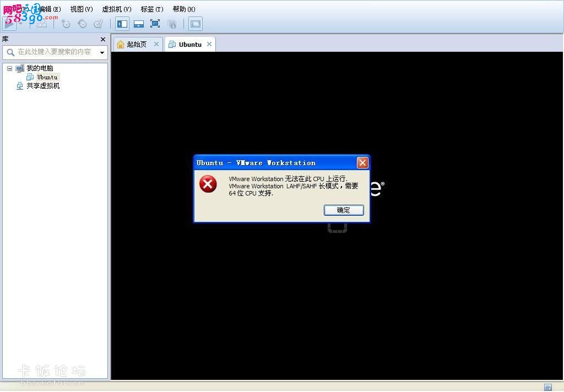Close the 库 library panel
The height and width of the screenshot is (392, 564).
pos(103,39)
